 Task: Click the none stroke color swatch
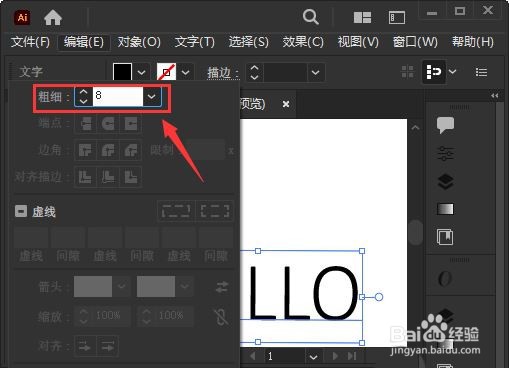coord(166,72)
